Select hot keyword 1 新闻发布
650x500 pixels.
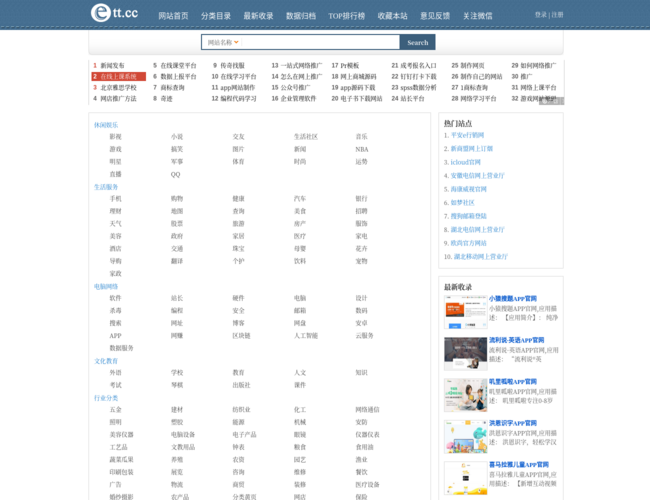click(112, 66)
